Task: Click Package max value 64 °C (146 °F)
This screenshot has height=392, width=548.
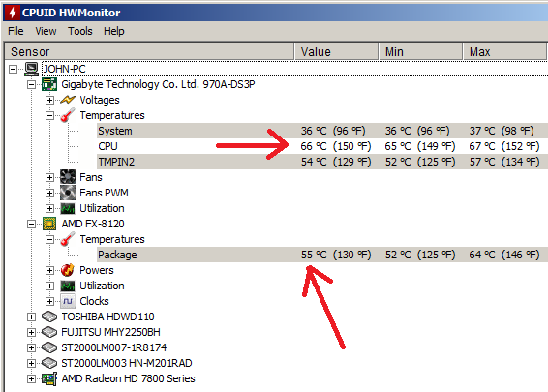Action: click(504, 255)
